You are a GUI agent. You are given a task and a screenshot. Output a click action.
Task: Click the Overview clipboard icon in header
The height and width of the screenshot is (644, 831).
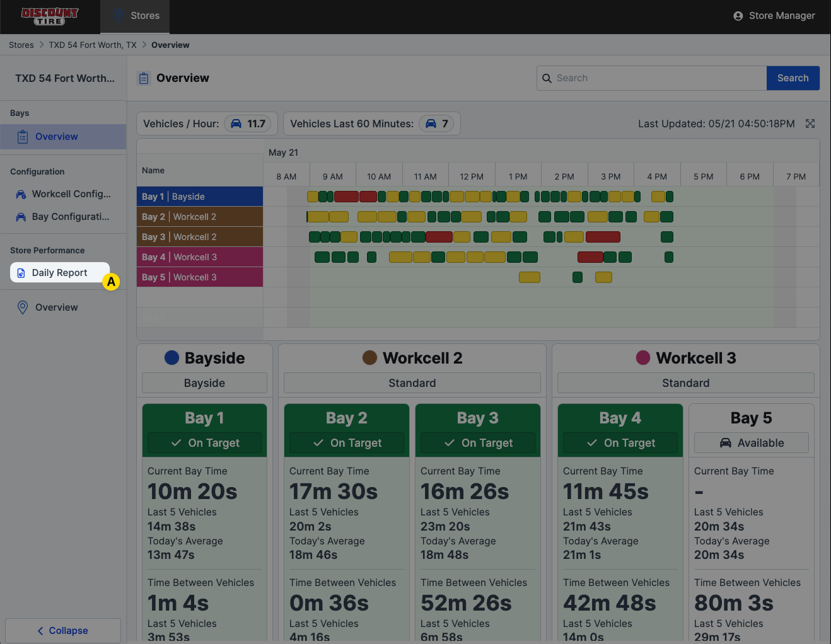(x=144, y=78)
